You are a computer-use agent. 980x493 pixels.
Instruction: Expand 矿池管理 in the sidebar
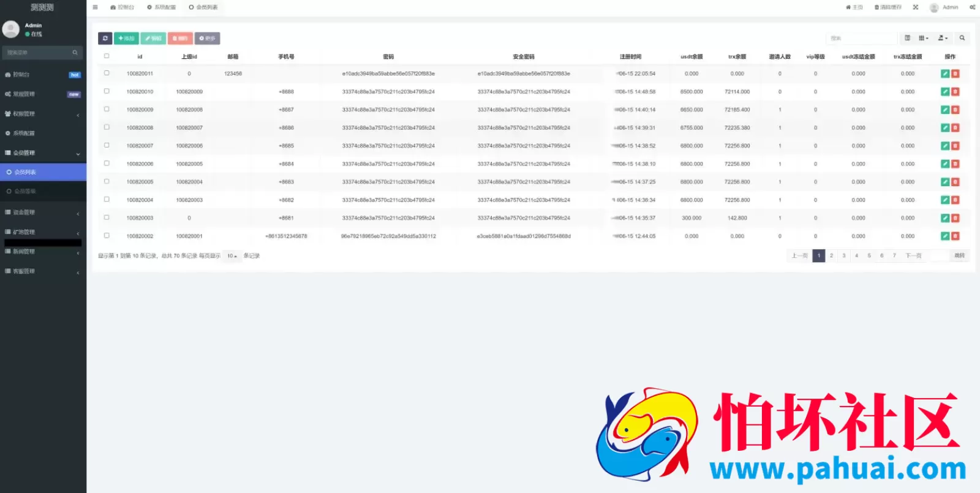[x=43, y=232]
